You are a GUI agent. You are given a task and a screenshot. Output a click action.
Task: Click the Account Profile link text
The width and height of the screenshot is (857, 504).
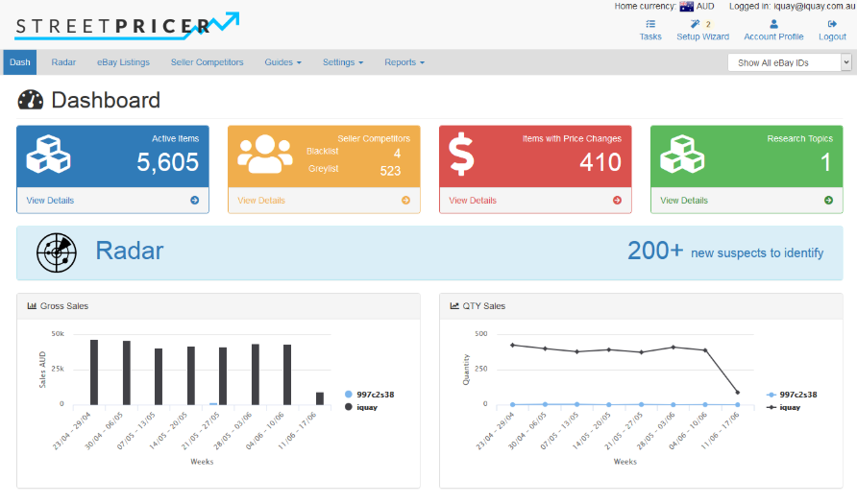(773, 36)
